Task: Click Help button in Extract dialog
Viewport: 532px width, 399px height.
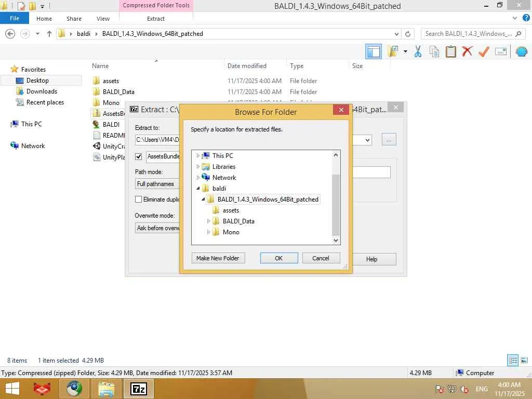Action: pos(372,259)
